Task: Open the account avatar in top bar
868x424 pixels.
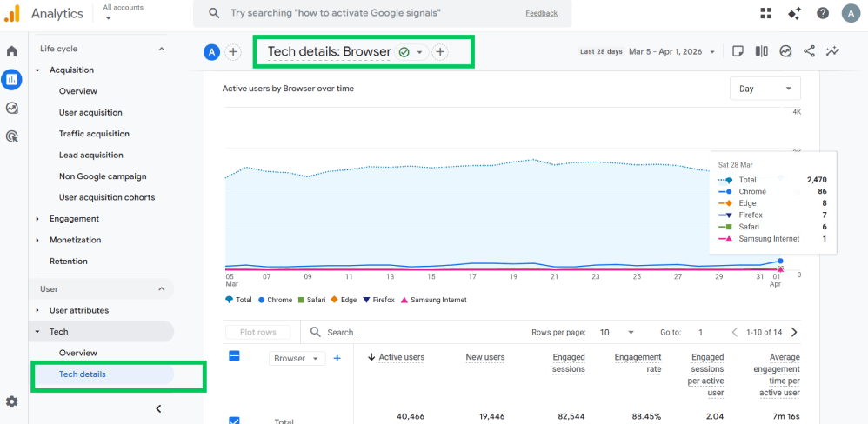Action: point(851,13)
